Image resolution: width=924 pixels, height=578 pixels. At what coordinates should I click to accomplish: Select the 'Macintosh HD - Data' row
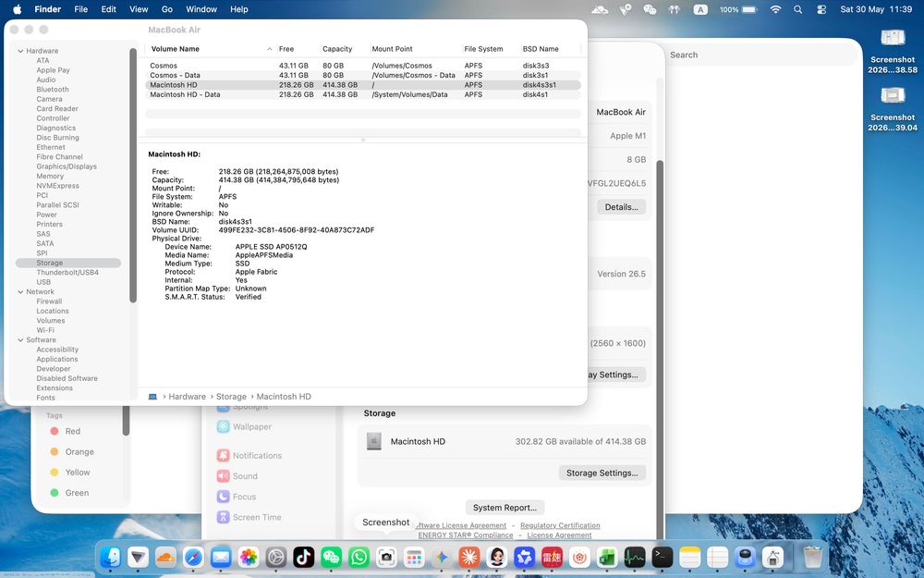[363, 94]
